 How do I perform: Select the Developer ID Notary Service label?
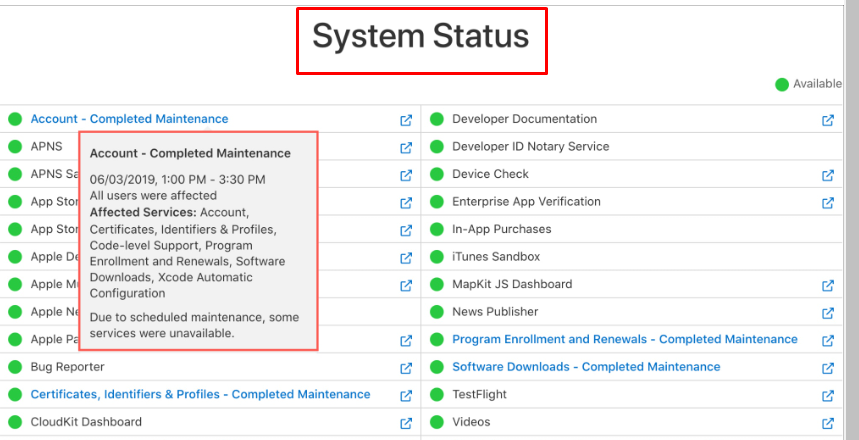click(x=530, y=146)
